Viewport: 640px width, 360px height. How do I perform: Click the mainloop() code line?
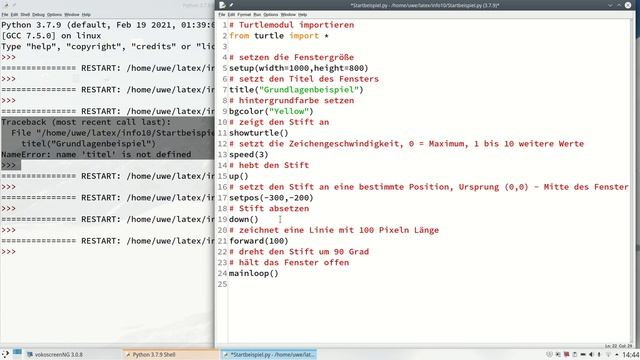pyautogui.click(x=253, y=273)
